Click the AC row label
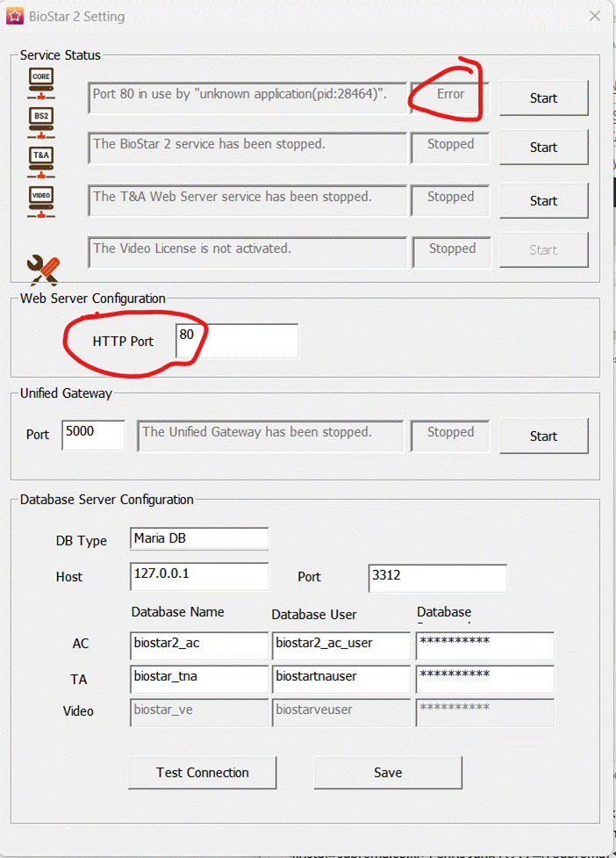 pyautogui.click(x=81, y=644)
